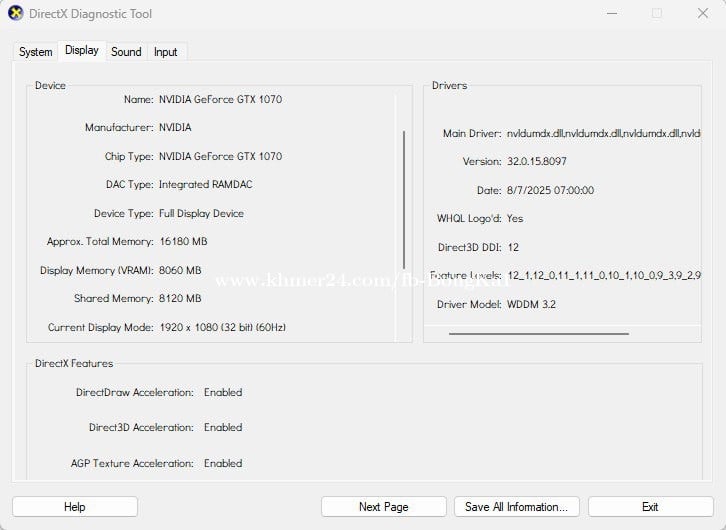726x530 pixels.
Task: Click the Main Driver file list text
Action: (x=603, y=133)
